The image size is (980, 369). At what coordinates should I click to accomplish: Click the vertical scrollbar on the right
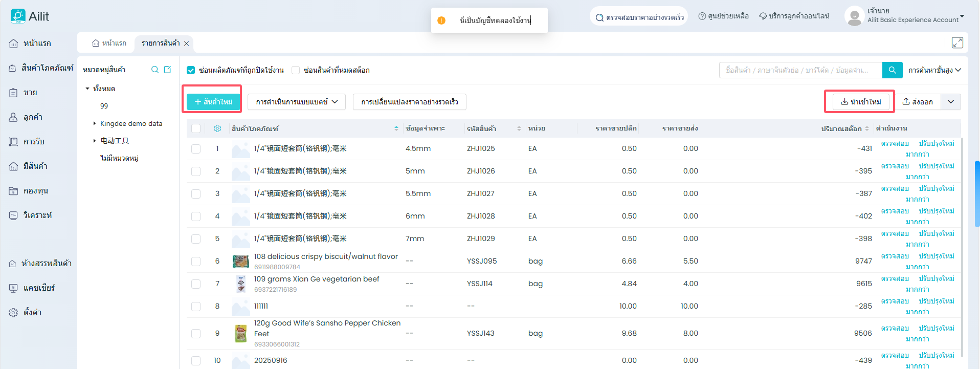click(977, 193)
